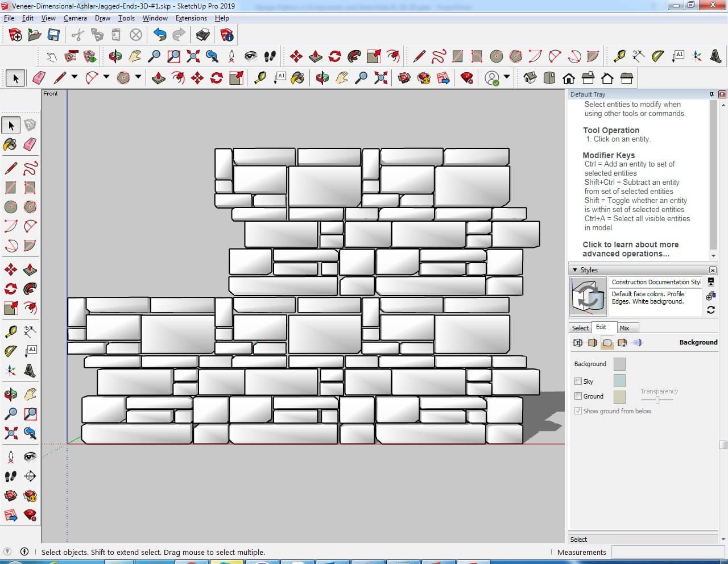Select the Eraser tool in left toolbar
The width and height of the screenshot is (728, 564).
tap(30, 144)
